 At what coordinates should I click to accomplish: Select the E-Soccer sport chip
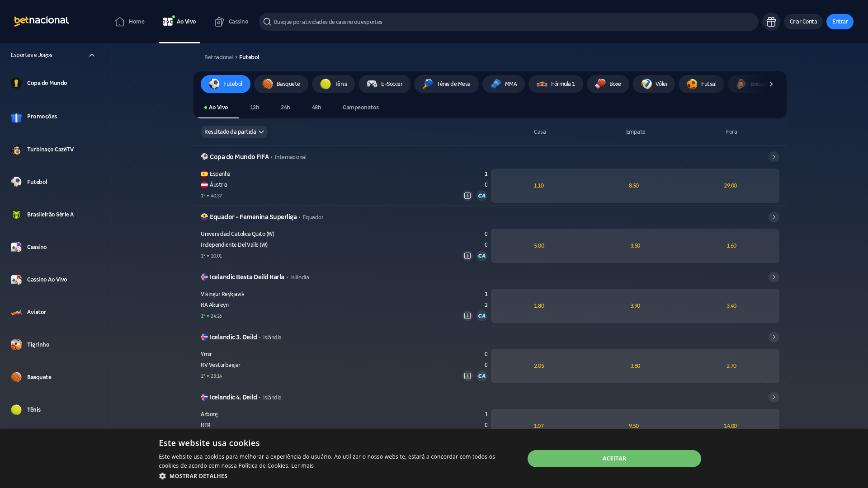click(385, 84)
